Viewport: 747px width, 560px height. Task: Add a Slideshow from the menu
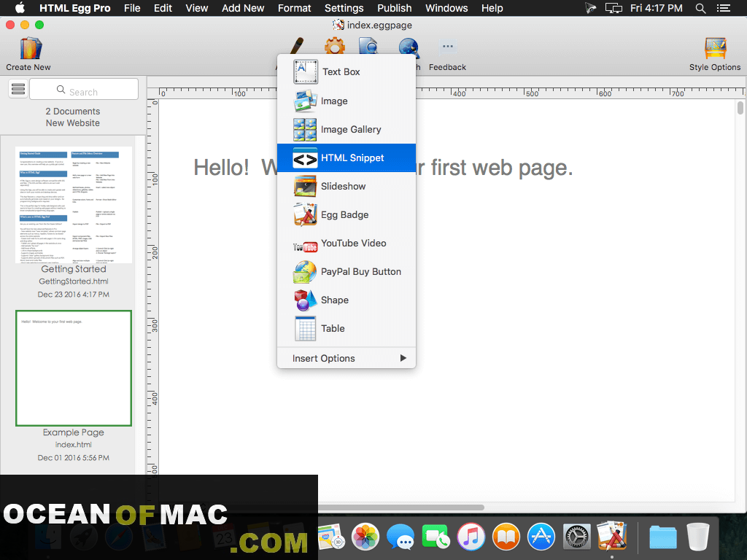(x=347, y=186)
